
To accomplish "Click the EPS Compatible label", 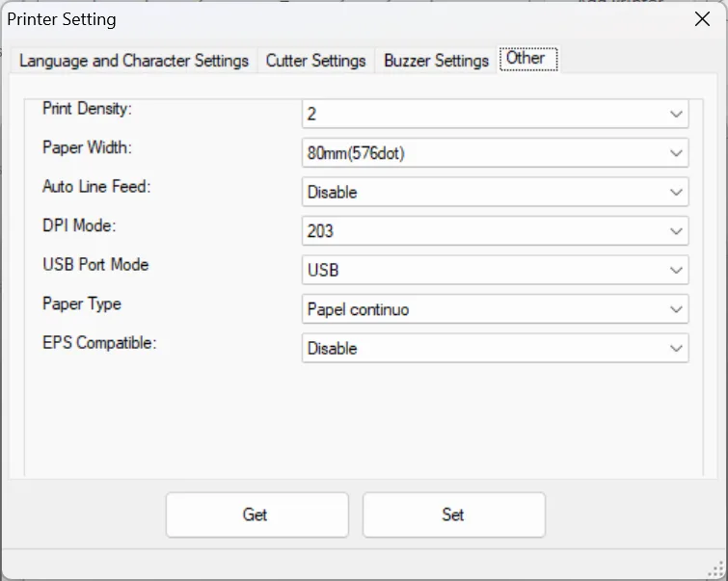I will tap(97, 342).
